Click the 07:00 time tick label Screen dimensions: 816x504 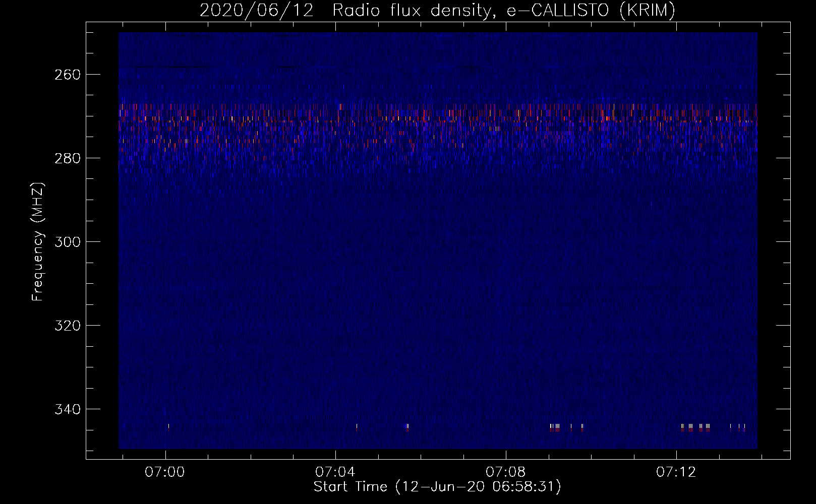click(165, 472)
